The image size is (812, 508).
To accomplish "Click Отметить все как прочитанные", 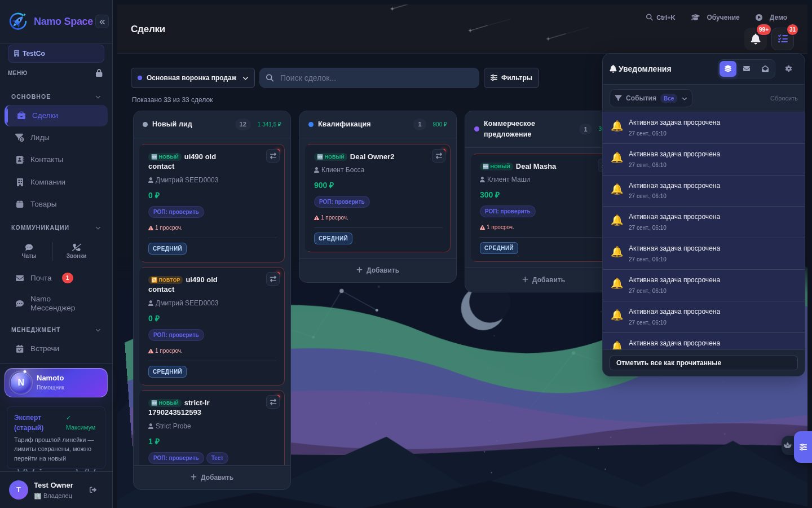I will (704, 363).
